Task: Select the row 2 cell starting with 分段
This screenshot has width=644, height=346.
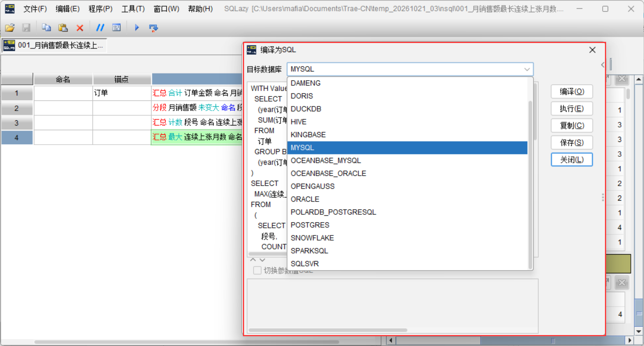Action: [x=197, y=108]
